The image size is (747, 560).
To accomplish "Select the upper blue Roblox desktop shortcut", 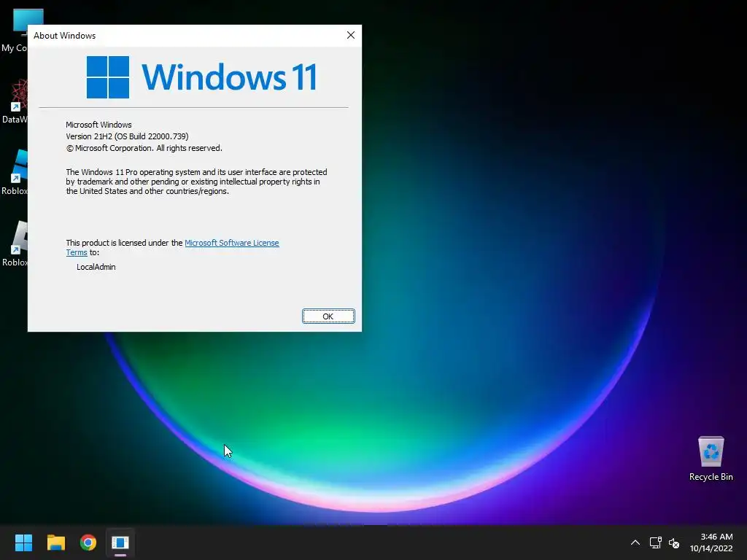I will 15,172.
